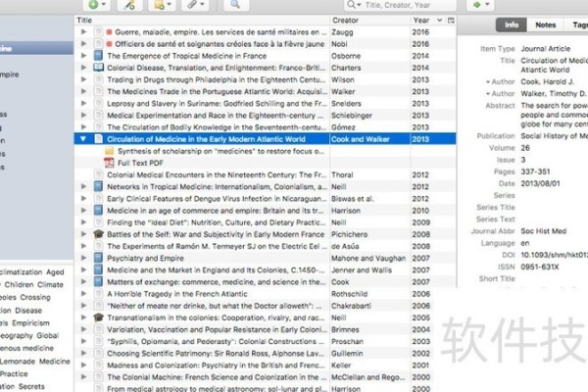The height and width of the screenshot is (392, 588).
Task: Expand the Networks in Tropical Medicine row
Action: [x=83, y=187]
